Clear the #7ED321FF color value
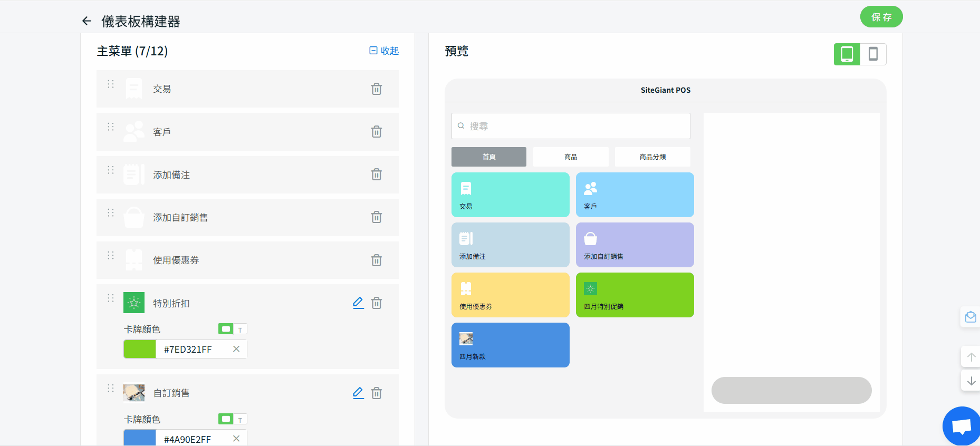980x446 pixels. pyautogui.click(x=236, y=349)
